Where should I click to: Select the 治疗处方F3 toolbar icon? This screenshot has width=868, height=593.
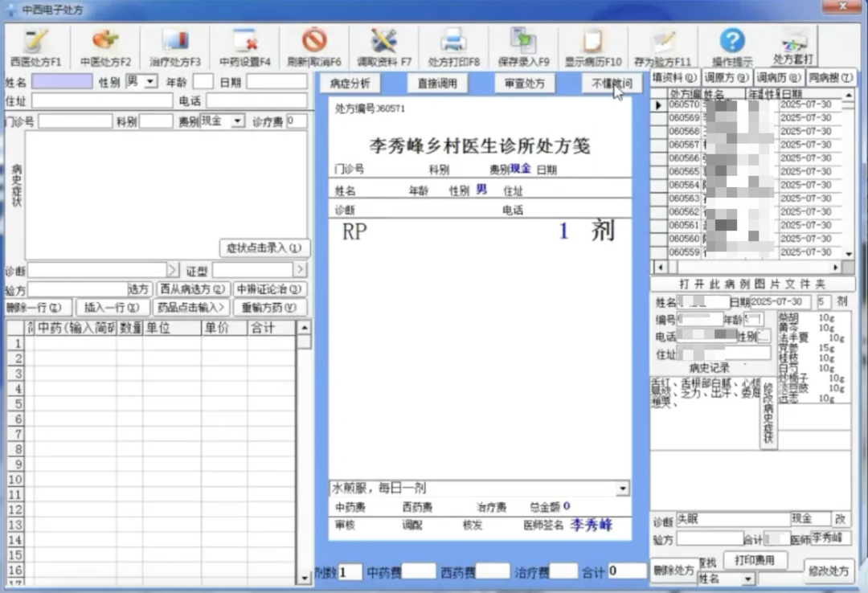point(174,47)
